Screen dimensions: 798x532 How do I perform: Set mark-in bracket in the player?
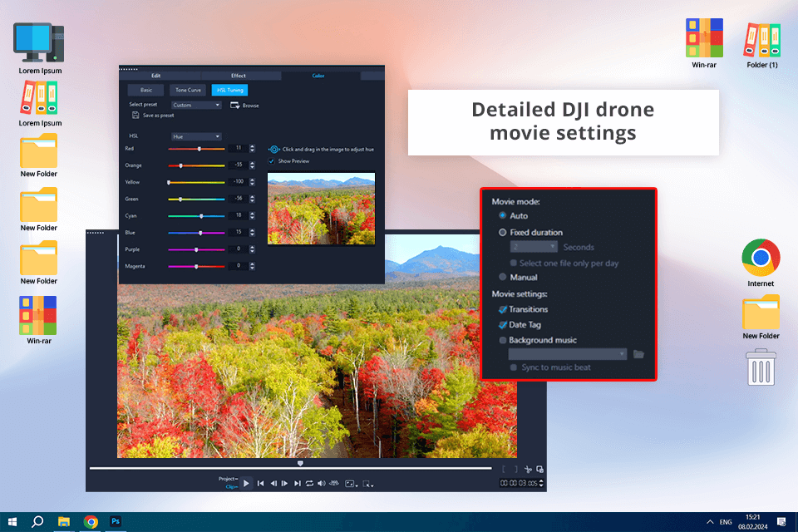click(504, 469)
